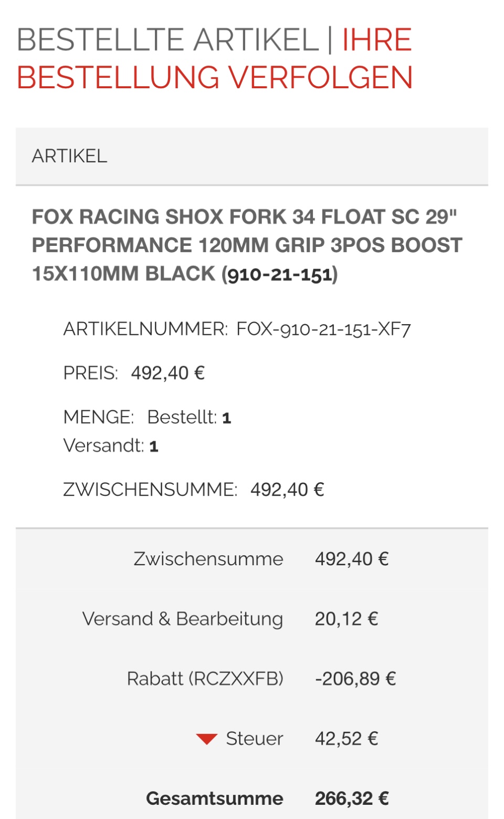Click the 'Versand & Bearbeitung' label
This screenshot has height=819, width=504.
[x=183, y=619]
